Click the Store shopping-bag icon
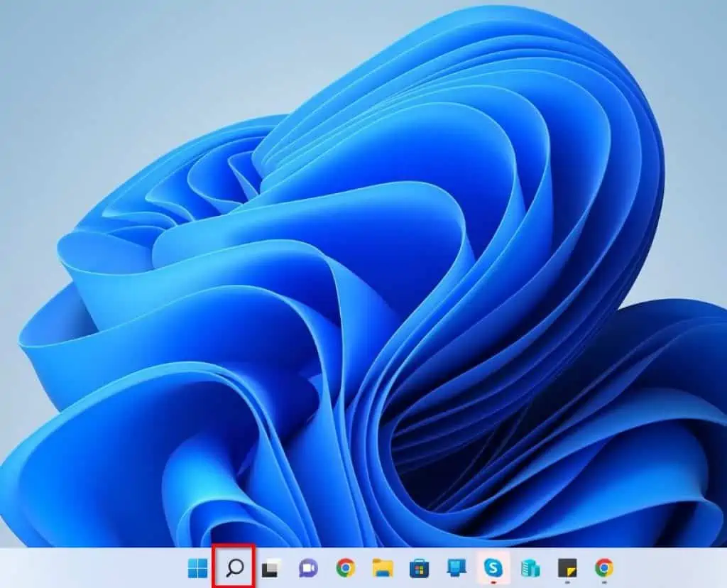The image size is (727, 588). coord(419,568)
